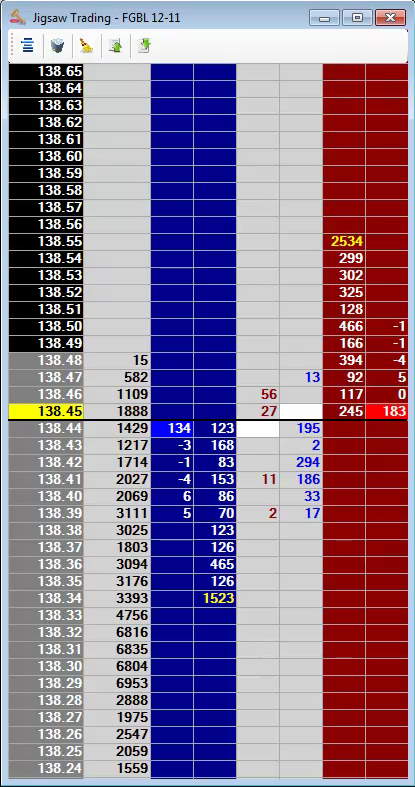Click volume profile value 6953 at 138.29
This screenshot has width=415, height=787.
click(x=117, y=684)
